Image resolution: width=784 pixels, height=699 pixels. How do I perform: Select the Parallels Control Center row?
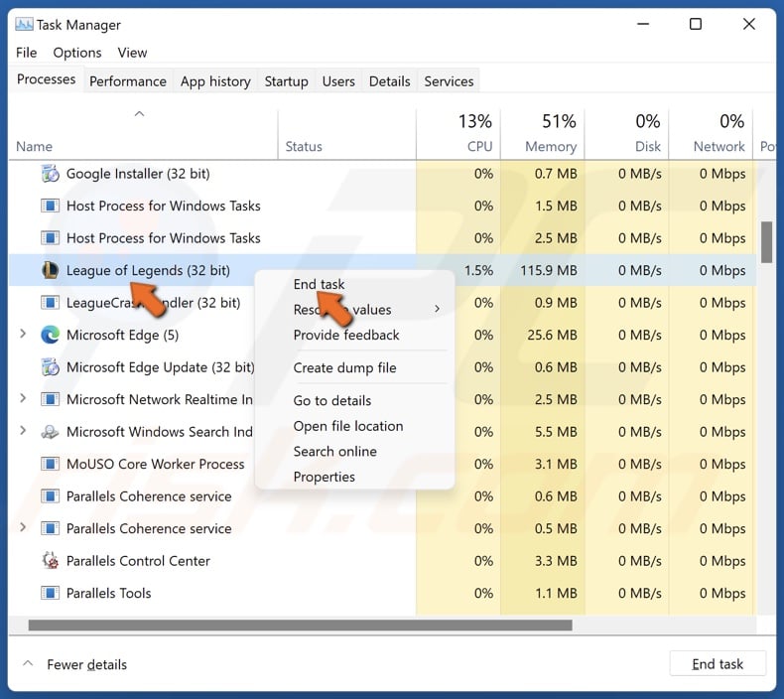382,561
